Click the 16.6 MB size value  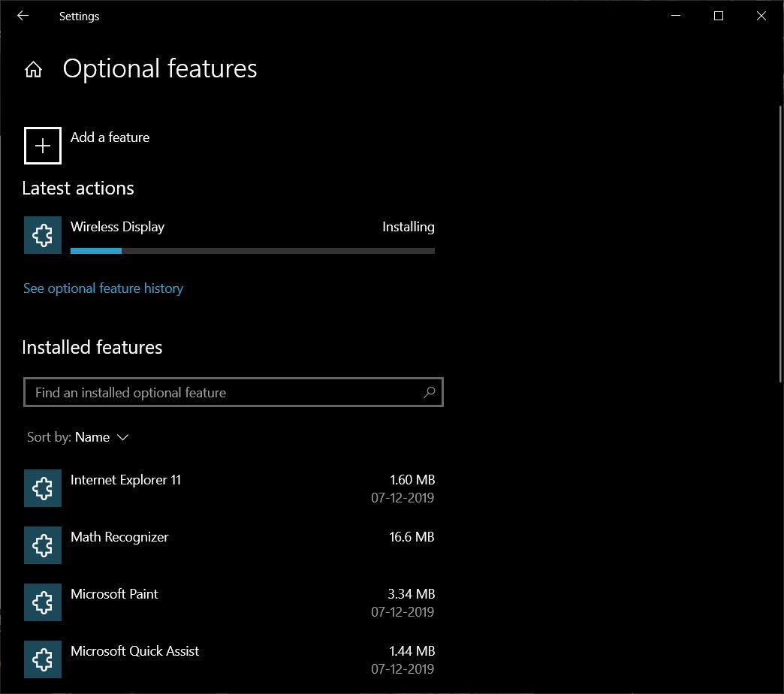coord(412,537)
